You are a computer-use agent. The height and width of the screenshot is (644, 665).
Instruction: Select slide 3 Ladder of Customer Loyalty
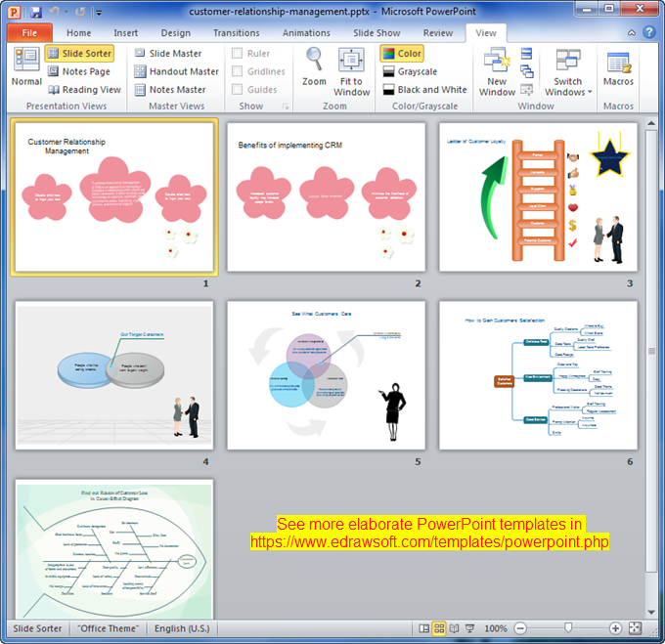[x=538, y=197]
